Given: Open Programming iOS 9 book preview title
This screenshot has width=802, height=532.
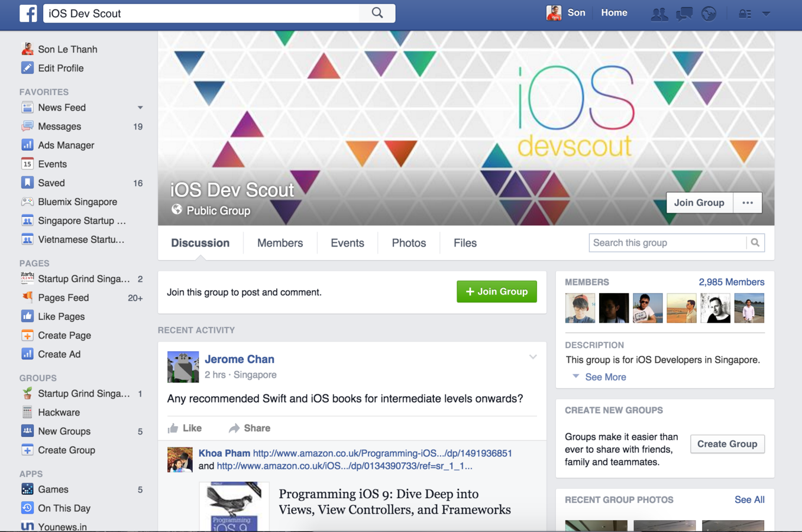Looking at the screenshot, I should 394,502.
